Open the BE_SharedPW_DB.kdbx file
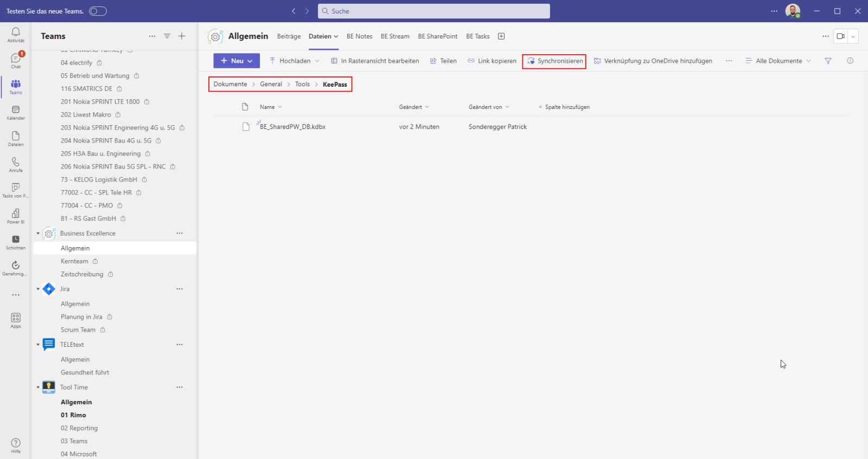 coord(292,127)
